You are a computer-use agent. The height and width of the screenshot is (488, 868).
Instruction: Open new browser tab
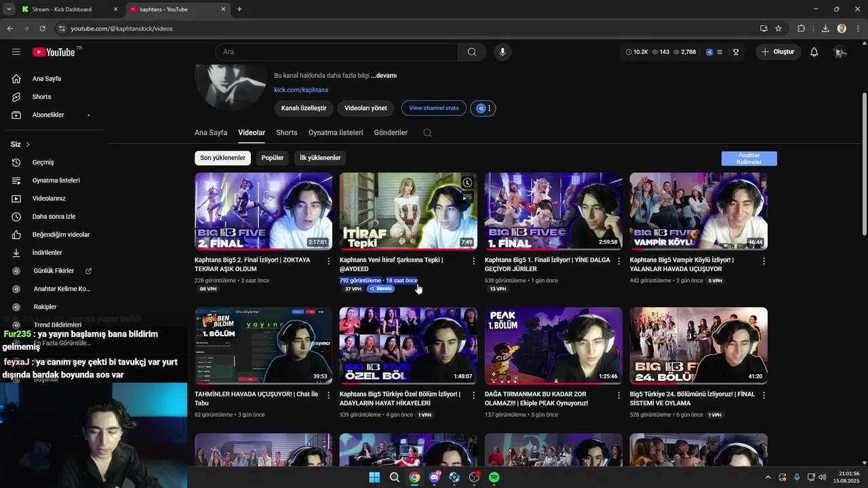pyautogui.click(x=239, y=9)
